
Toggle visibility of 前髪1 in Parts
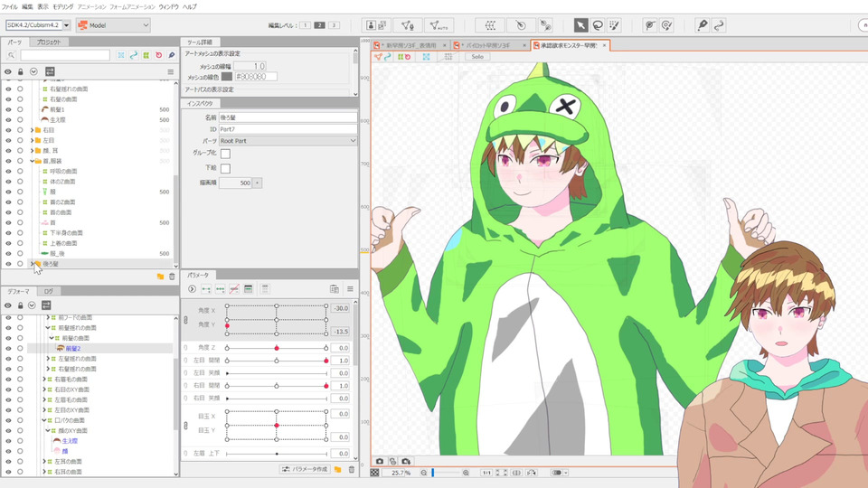coord(8,109)
